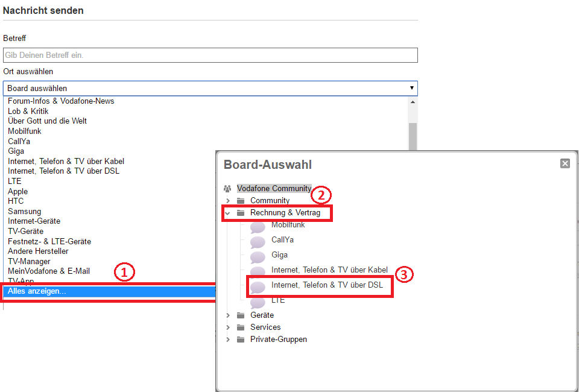This screenshot has height=392, width=579.
Task: Expand the Geräte folder chevron
Action: pos(228,315)
